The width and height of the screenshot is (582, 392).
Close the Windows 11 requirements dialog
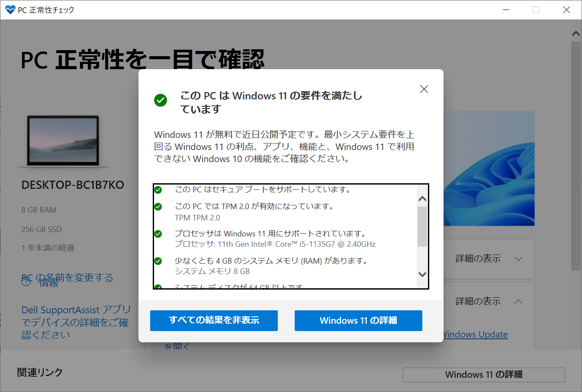[424, 89]
